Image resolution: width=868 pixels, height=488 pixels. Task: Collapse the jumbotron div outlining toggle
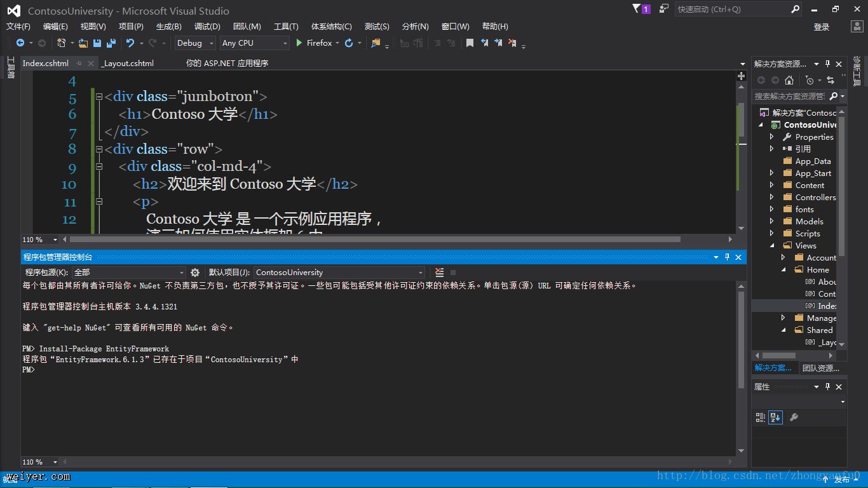click(99, 97)
